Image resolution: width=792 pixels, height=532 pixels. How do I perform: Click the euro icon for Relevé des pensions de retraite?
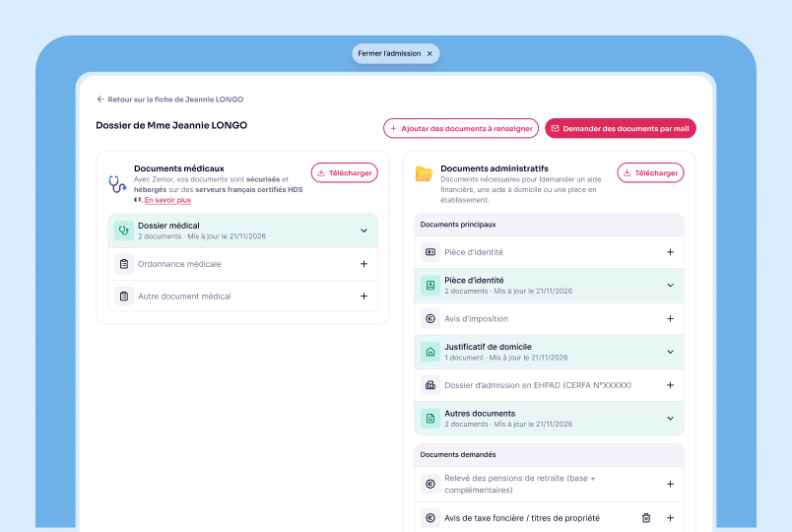coord(430,484)
